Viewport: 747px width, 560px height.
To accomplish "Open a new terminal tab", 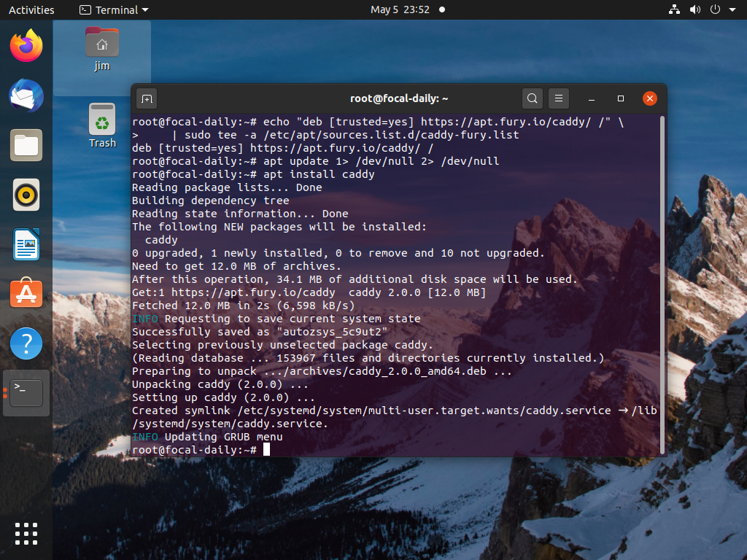I will [x=147, y=98].
